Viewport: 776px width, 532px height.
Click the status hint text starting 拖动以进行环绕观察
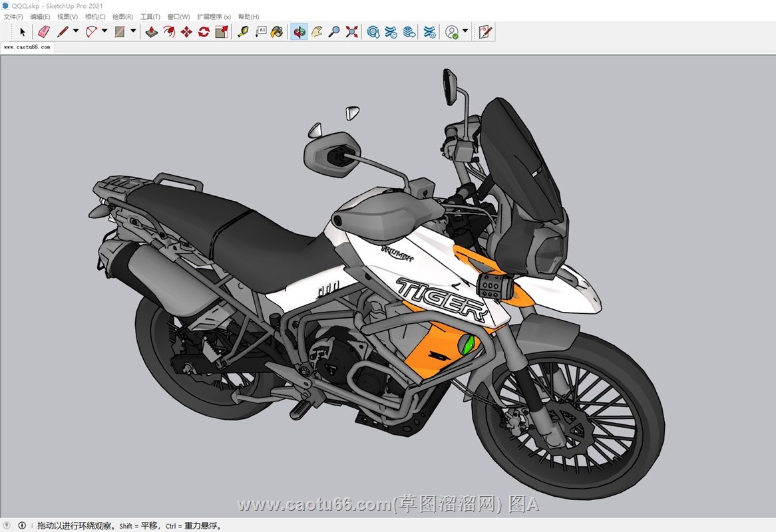click(130, 525)
